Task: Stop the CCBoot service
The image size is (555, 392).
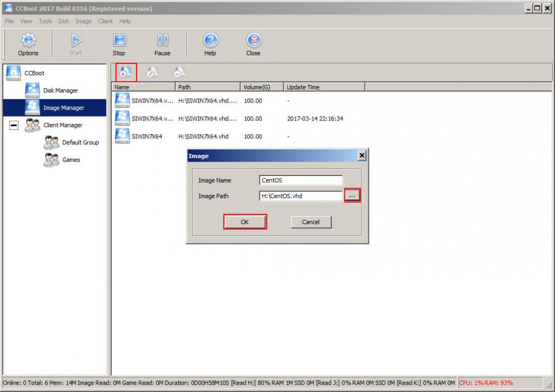Action: coord(119,44)
